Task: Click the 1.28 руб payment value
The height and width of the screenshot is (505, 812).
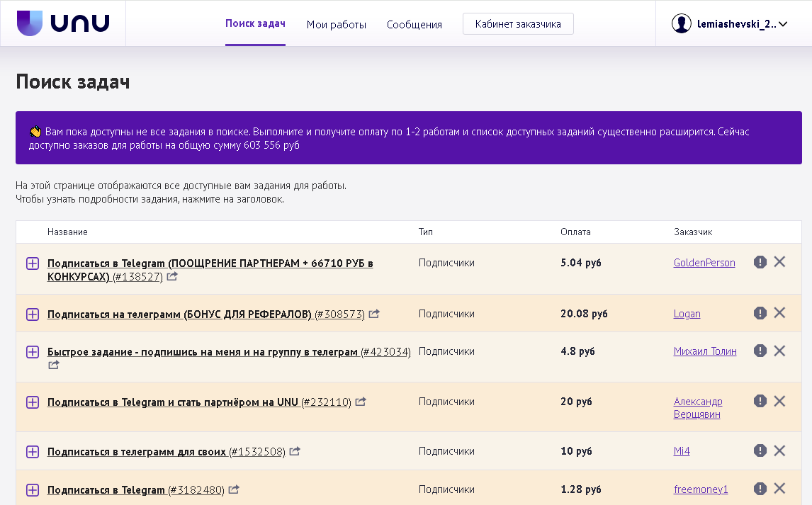Action: tap(580, 489)
